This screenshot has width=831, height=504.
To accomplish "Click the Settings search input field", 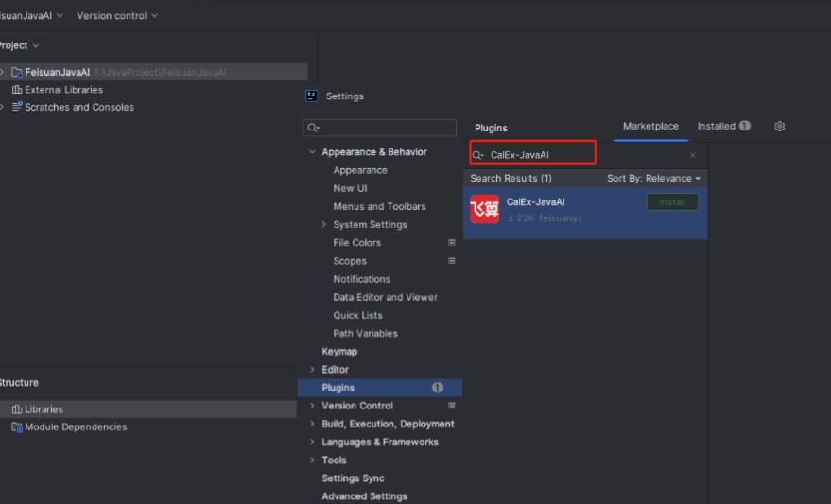I will point(379,128).
